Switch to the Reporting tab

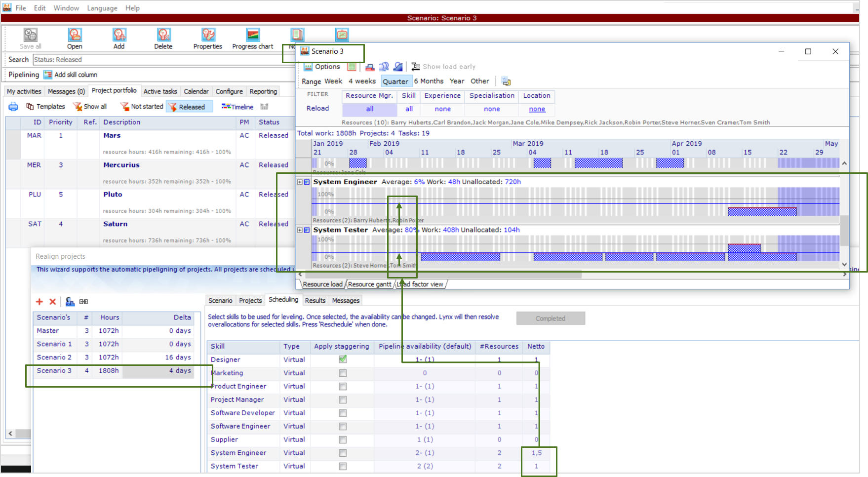(263, 91)
